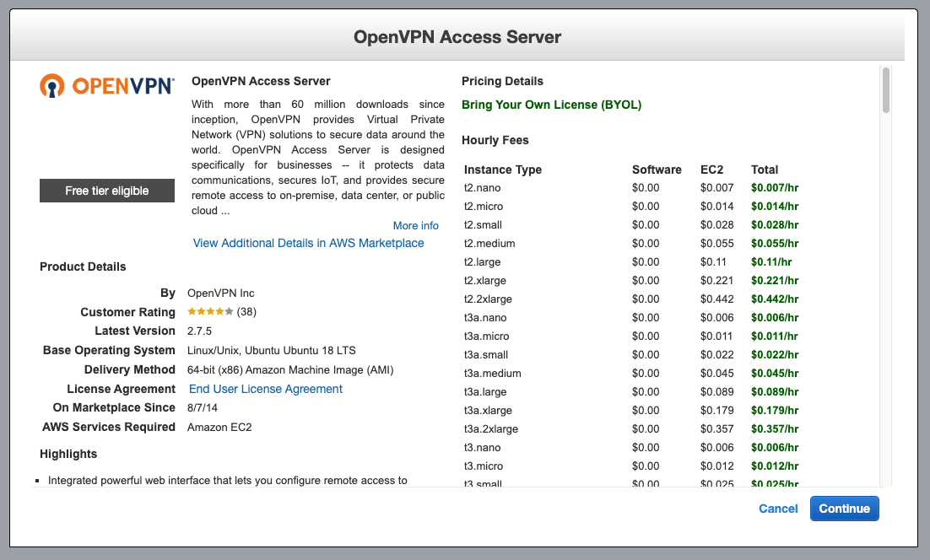Viewport: 930px width, 560px height.
Task: Click the EC2 price $0.007 for t2.nano
Action: coord(717,188)
